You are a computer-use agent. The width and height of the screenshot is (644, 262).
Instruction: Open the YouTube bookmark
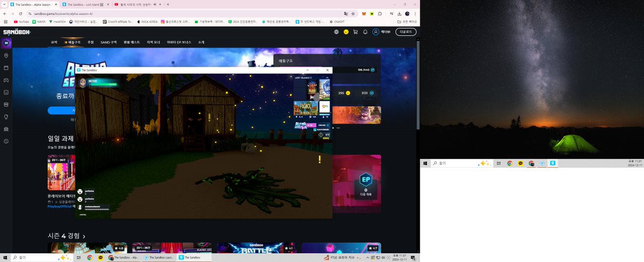pos(21,22)
